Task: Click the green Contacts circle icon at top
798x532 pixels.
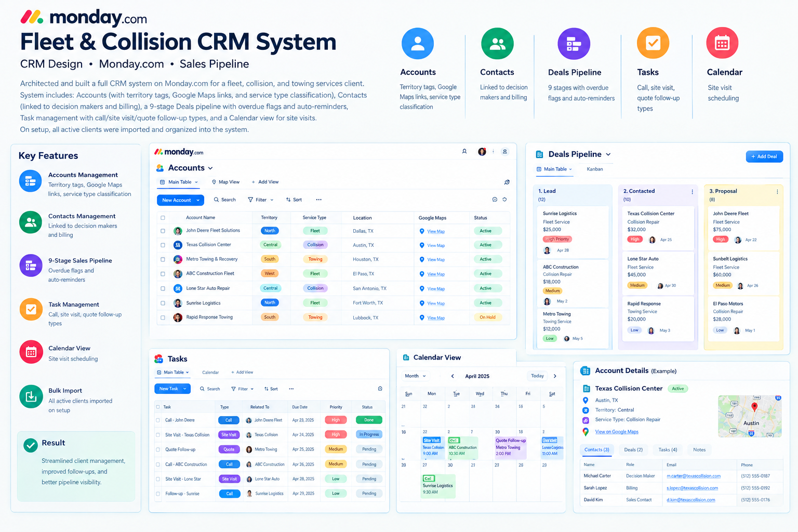Action: 497,44
